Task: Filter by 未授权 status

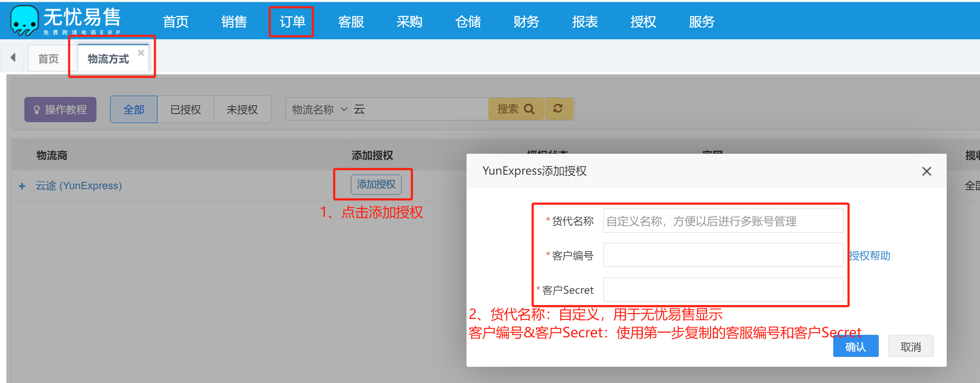Action: click(242, 110)
